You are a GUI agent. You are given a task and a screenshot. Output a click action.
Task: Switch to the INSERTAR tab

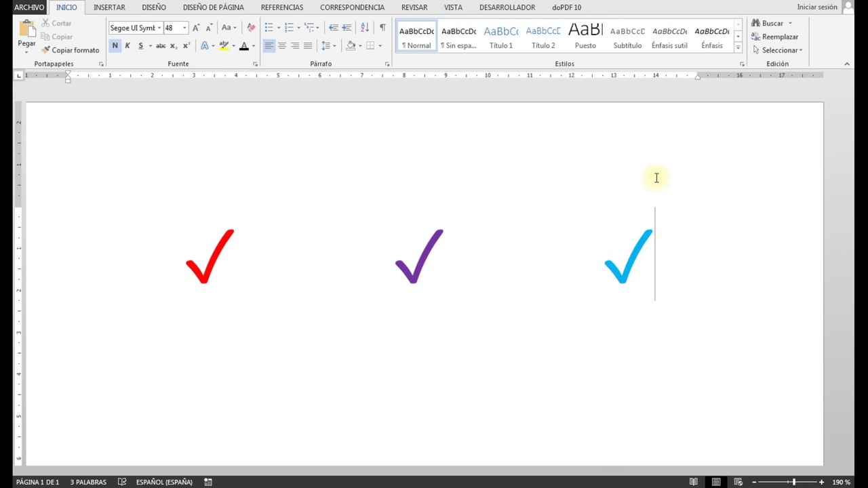[x=109, y=7]
